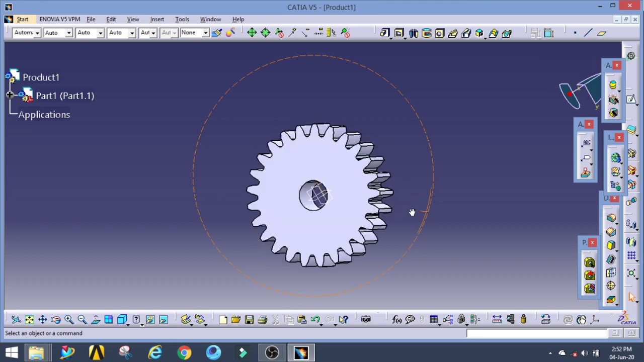Image resolution: width=644 pixels, height=362 pixels.
Task: Open the Create Multi-View icon
Action: point(109,319)
